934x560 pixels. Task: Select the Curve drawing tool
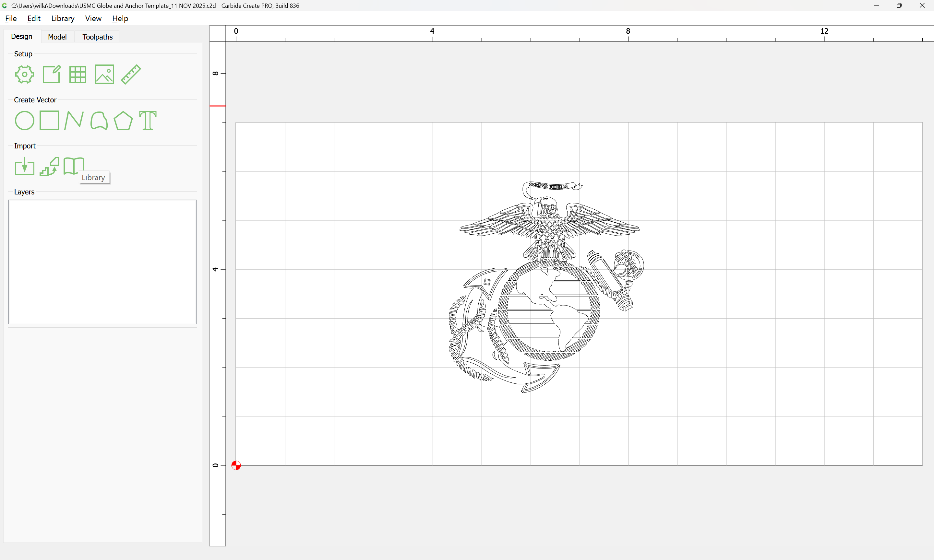point(99,121)
